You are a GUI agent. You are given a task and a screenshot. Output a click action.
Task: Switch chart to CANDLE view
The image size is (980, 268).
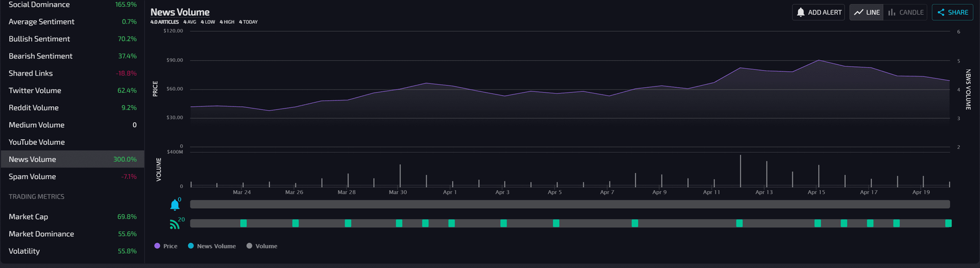click(x=911, y=12)
